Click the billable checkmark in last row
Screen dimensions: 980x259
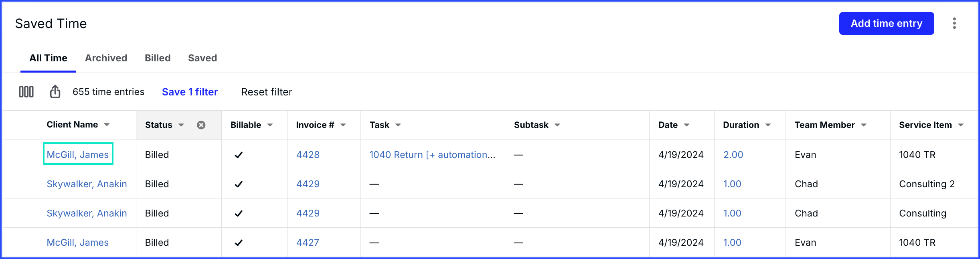point(239,243)
